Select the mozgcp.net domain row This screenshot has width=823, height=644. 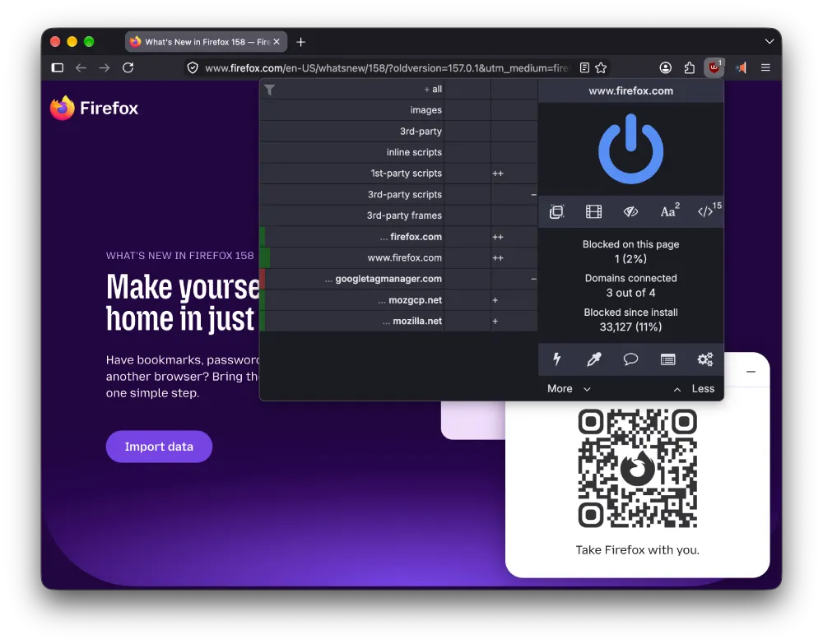click(x=399, y=300)
